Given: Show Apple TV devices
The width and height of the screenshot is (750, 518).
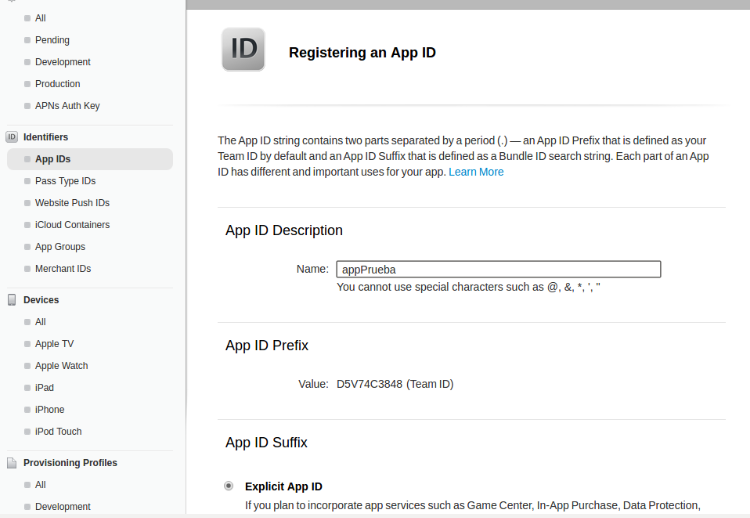Looking at the screenshot, I should [x=54, y=344].
